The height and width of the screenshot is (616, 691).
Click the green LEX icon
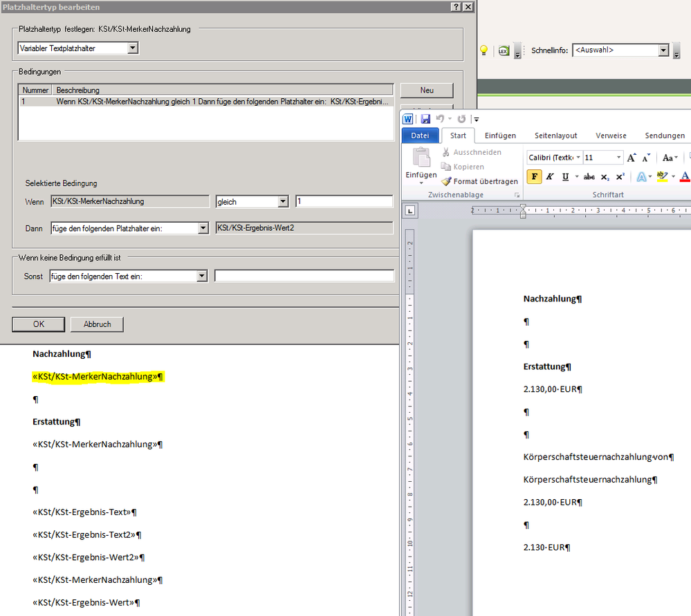pos(504,50)
